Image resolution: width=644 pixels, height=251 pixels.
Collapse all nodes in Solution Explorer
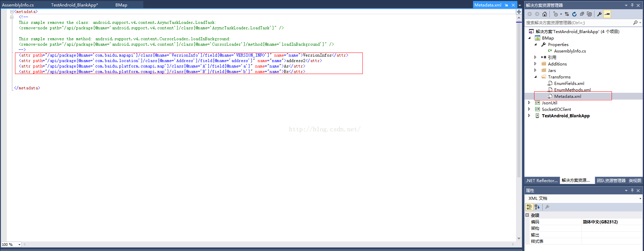point(582,14)
